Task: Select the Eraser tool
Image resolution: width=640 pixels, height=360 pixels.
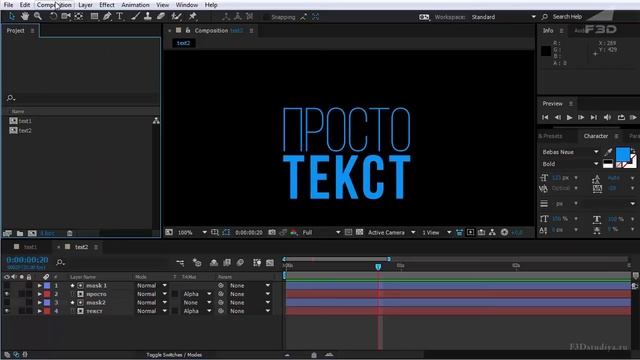Action: (x=161, y=16)
